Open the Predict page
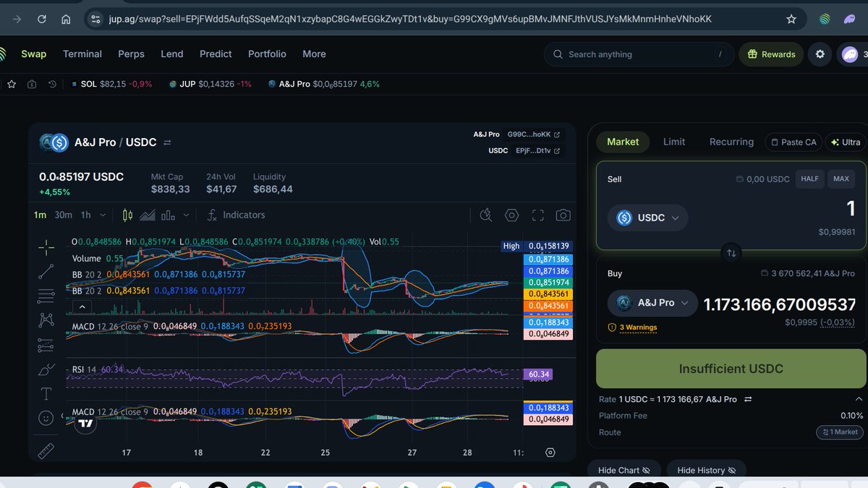The width and height of the screenshot is (868, 488). click(216, 54)
